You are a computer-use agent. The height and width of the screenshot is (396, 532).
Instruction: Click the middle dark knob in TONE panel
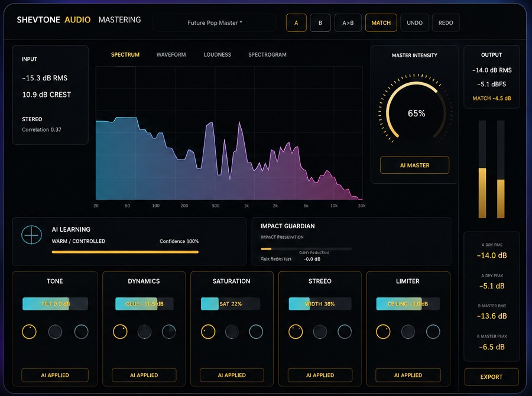[x=56, y=332]
